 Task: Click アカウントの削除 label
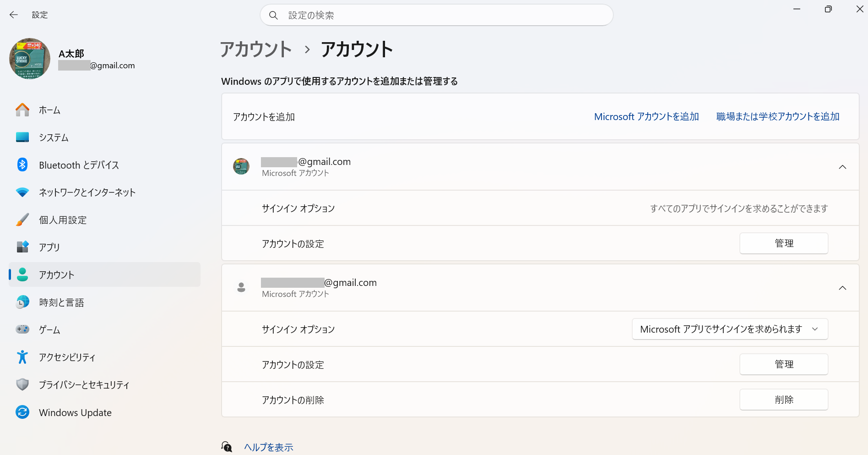293,400
